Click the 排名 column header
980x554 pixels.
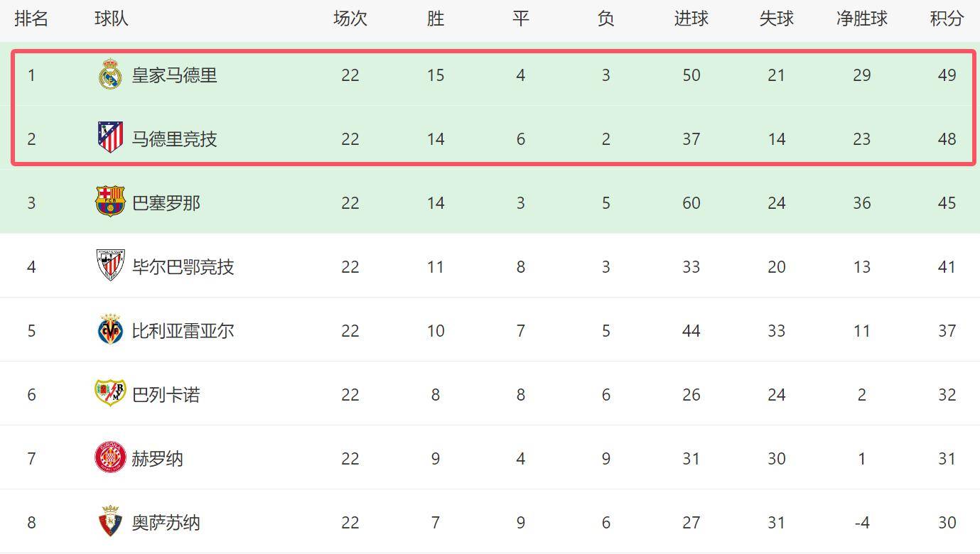[31, 18]
